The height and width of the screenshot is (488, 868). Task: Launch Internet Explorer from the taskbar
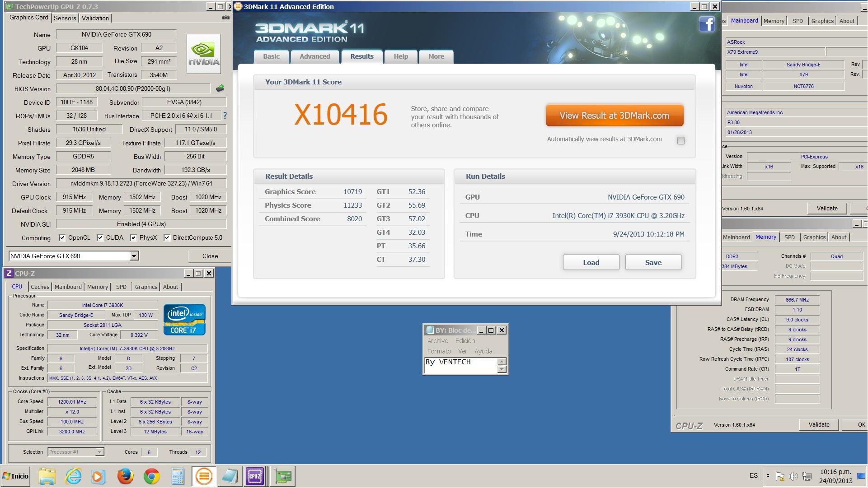[x=73, y=476]
